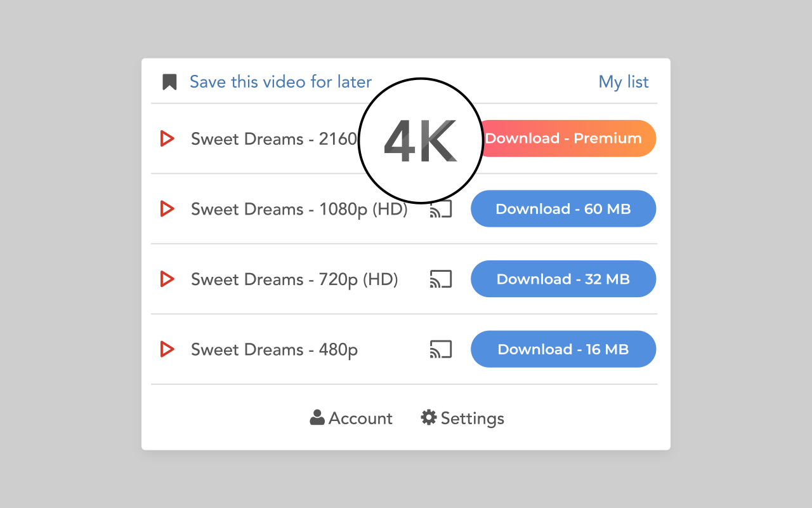This screenshot has height=508, width=812.
Task: Play the Sweet Dreams 480p video
Action: point(167,349)
